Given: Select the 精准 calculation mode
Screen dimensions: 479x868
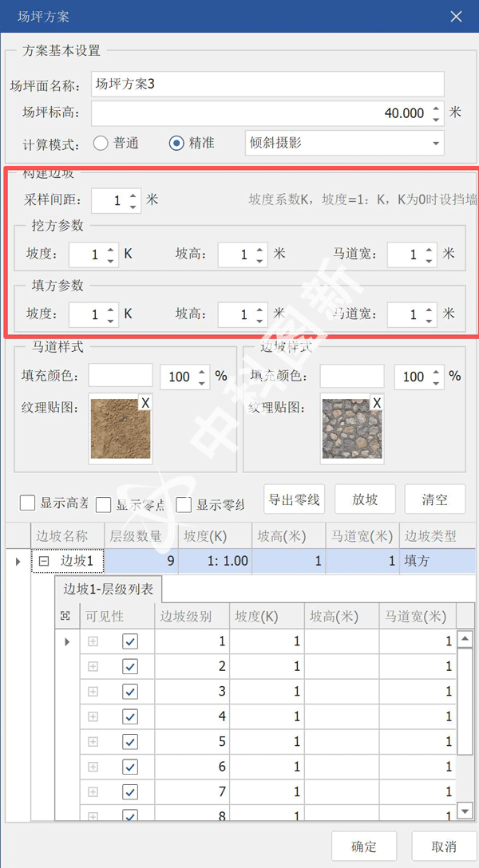Looking at the screenshot, I should click(177, 144).
